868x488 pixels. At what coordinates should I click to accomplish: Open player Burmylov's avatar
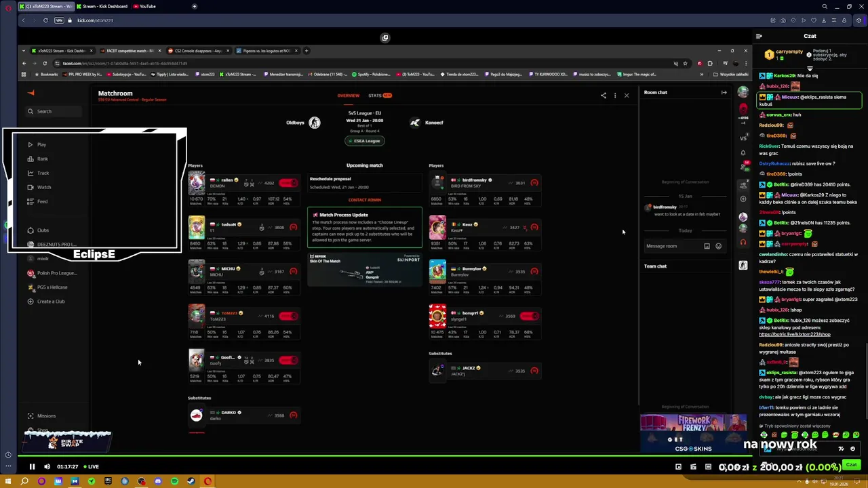coord(437,271)
